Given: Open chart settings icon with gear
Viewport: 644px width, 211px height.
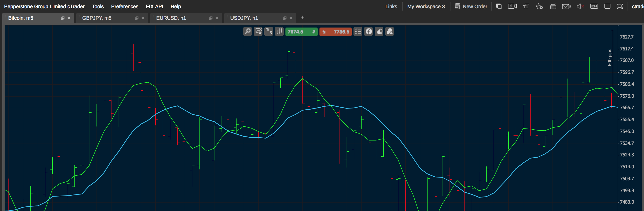Looking at the screenshot, I should pos(258,32).
